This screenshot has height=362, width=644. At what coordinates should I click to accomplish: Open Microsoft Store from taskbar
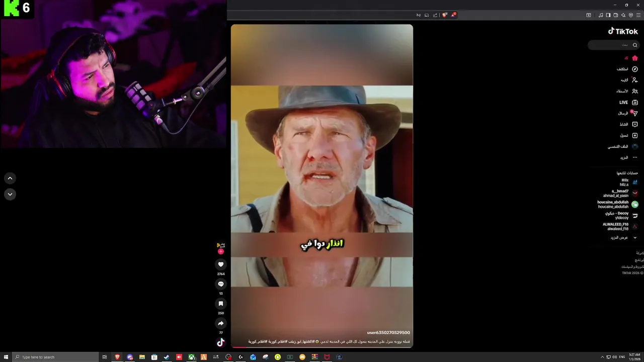pyautogui.click(x=154, y=357)
